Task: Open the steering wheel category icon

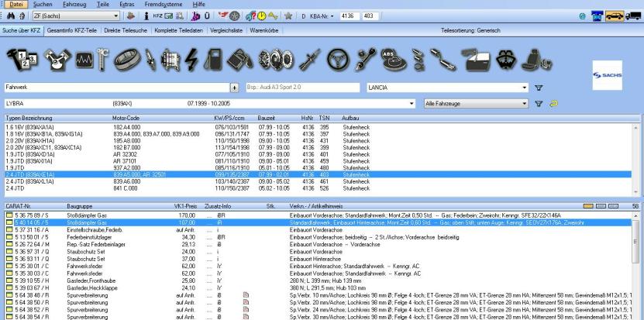Action: click(x=338, y=60)
